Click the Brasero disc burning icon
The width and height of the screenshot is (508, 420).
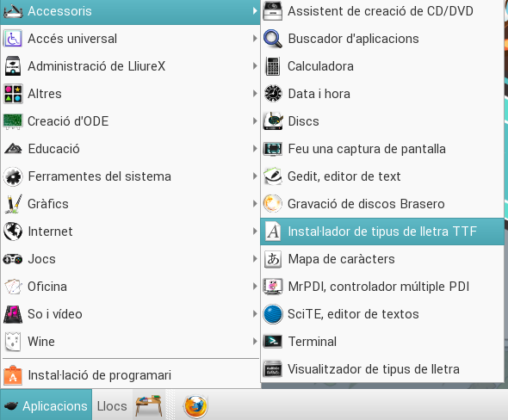click(272, 204)
